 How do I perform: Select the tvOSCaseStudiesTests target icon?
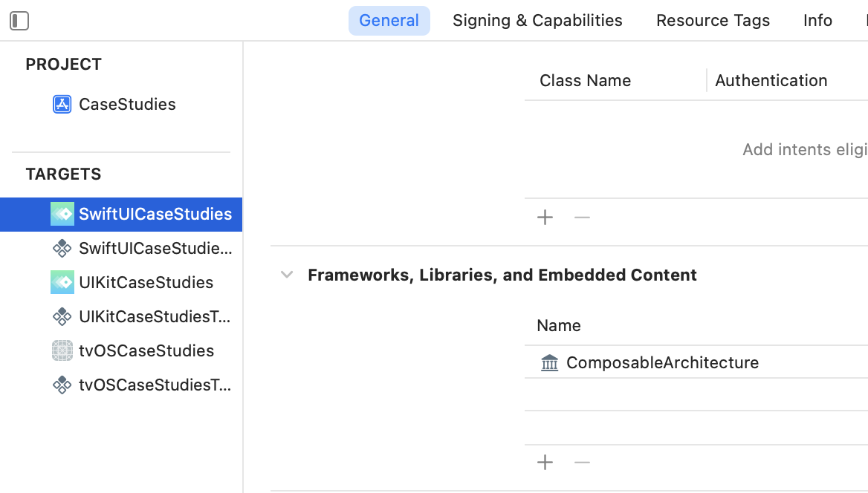pyautogui.click(x=62, y=385)
